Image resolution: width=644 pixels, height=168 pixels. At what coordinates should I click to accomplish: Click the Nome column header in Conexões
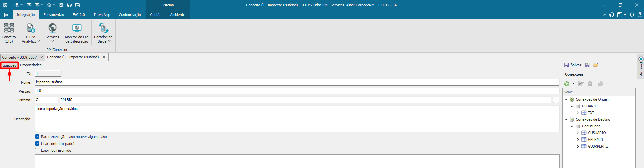tap(599, 92)
